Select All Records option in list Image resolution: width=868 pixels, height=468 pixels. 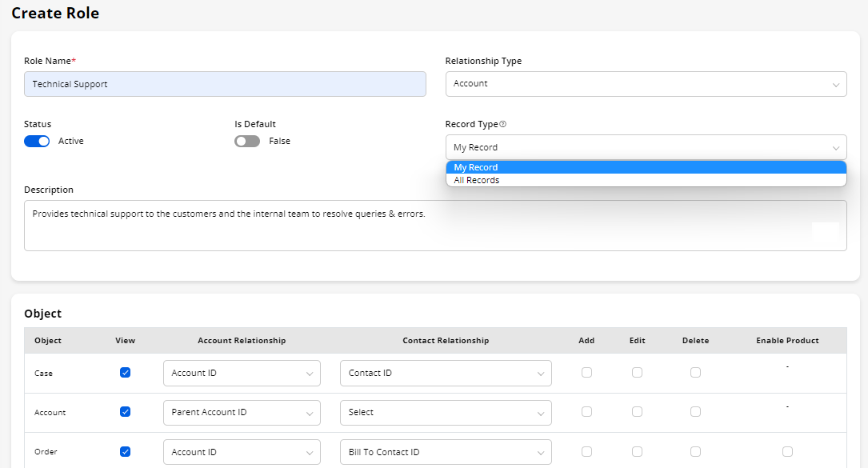[x=477, y=181]
